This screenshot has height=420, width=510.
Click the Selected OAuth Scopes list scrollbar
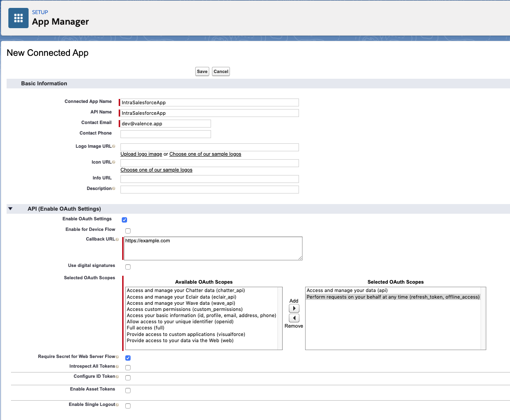coord(483,318)
